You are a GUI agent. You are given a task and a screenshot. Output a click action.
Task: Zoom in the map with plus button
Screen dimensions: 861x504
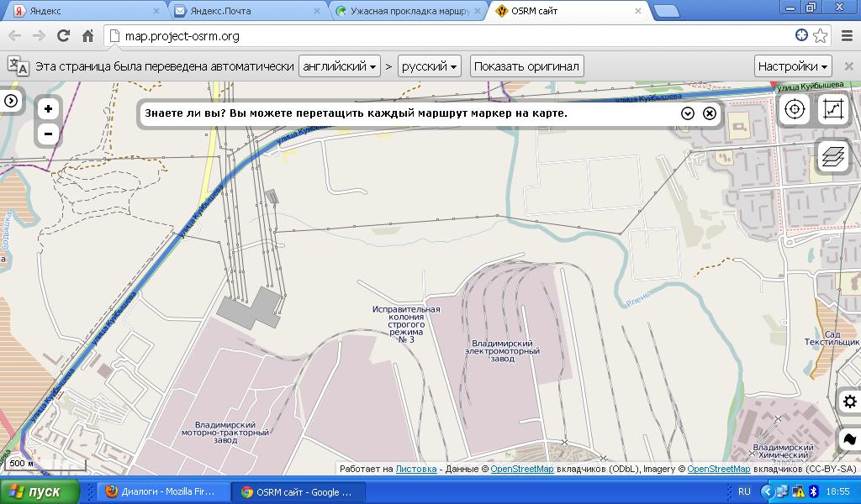pyautogui.click(x=49, y=108)
